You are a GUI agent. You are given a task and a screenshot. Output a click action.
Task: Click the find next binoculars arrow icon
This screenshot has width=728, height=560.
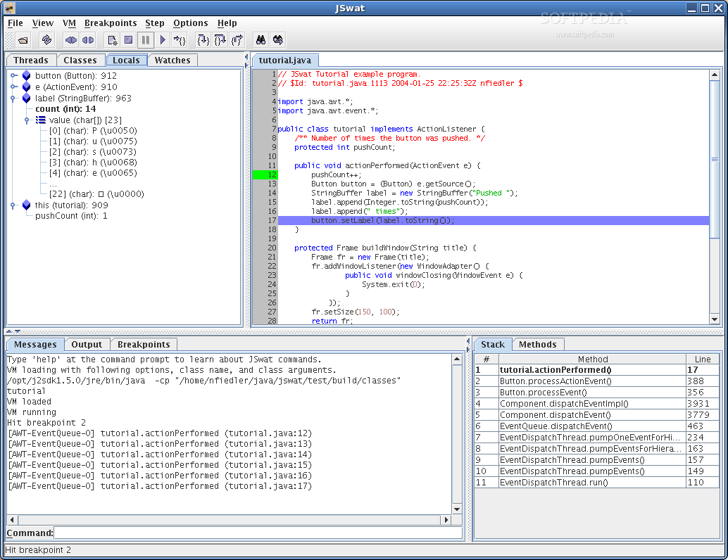pyautogui.click(x=277, y=40)
